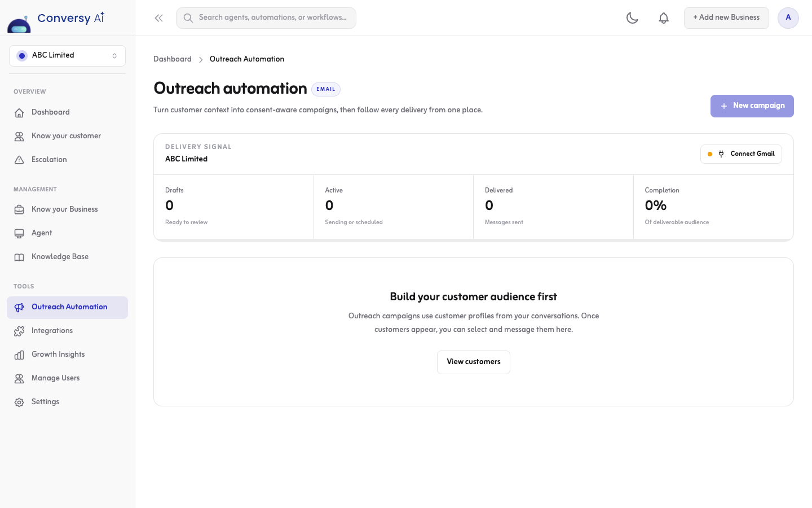Open Integrations page
Image resolution: width=812 pixels, height=508 pixels.
(67, 331)
